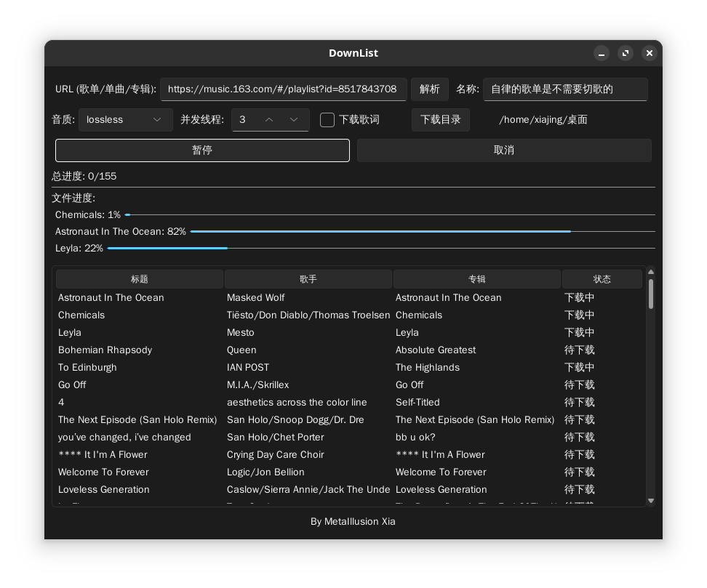This screenshot has height=588, width=707.
Task: Click into the playlist URL input field
Action: click(282, 89)
